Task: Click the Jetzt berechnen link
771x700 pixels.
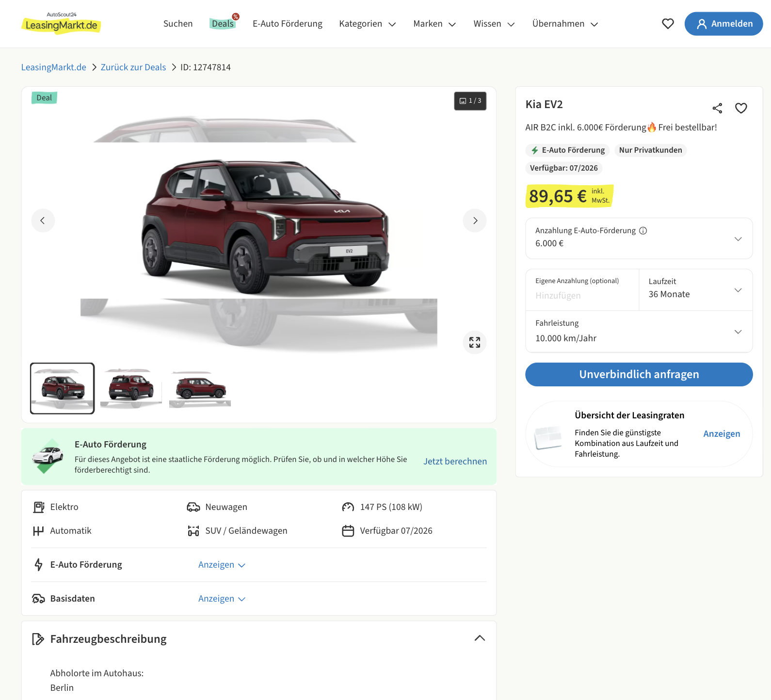Action: [x=455, y=461]
